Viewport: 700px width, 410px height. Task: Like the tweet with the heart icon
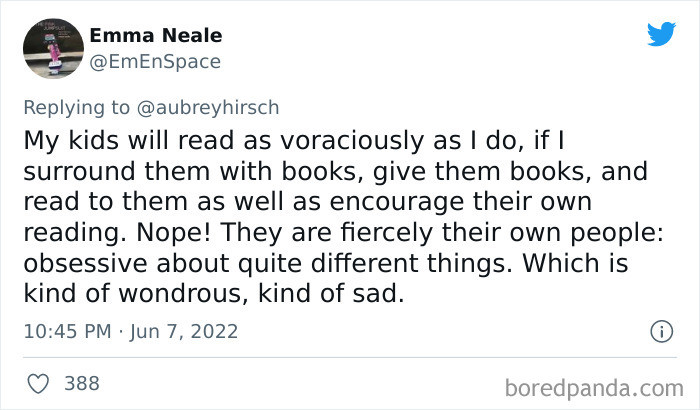coord(39,383)
